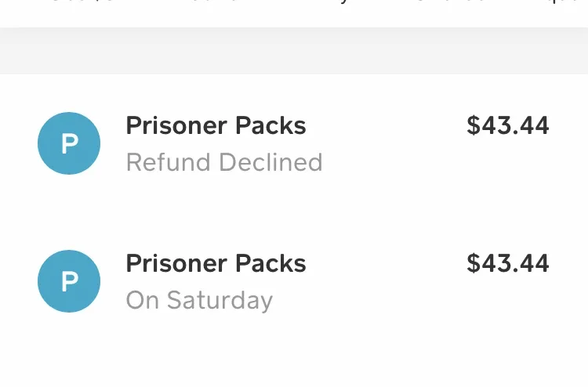Viewport: 588px width, 387px height.
Task: Click the word Saturday in the date label
Action: [220, 301]
